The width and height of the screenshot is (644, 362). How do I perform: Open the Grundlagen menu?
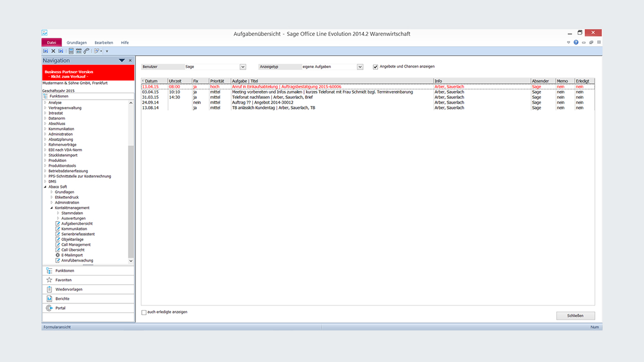76,42
